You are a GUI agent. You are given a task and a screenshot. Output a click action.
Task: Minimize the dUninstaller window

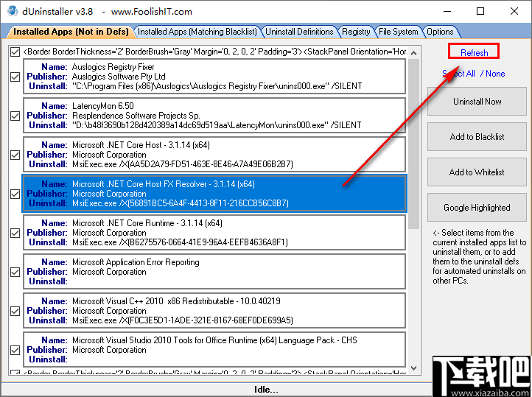point(447,11)
